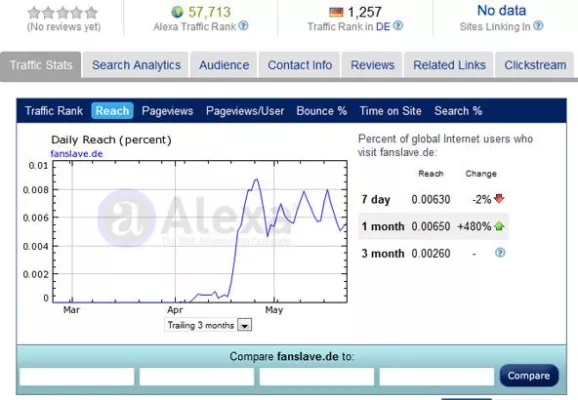Viewport: 578px width, 400px height.
Task: Click the DE country link
Action: coord(383,27)
